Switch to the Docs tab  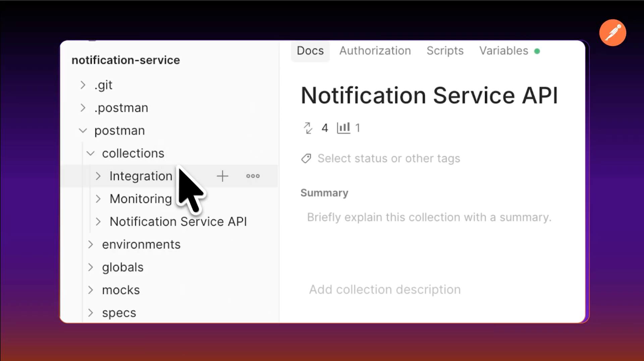click(310, 51)
